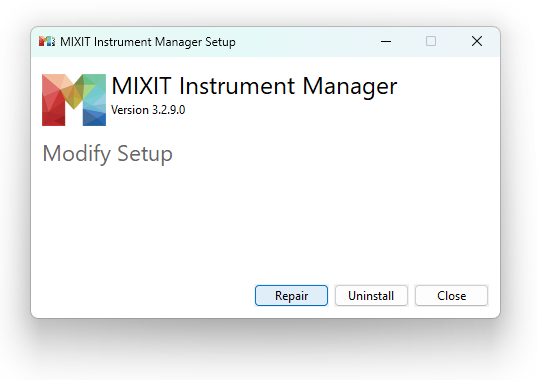The width and height of the screenshot is (537, 380).
Task: Dismiss setup using the Close button
Action: 451,295
